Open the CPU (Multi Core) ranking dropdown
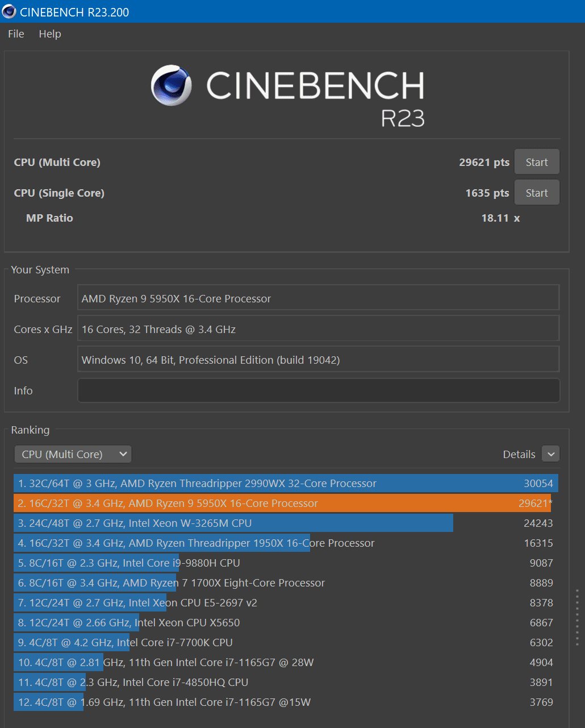This screenshot has width=585, height=728. 73,454
